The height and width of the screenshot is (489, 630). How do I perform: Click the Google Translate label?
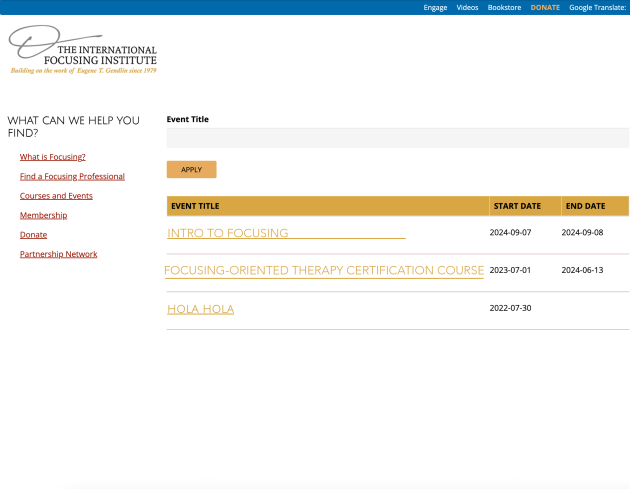point(597,8)
